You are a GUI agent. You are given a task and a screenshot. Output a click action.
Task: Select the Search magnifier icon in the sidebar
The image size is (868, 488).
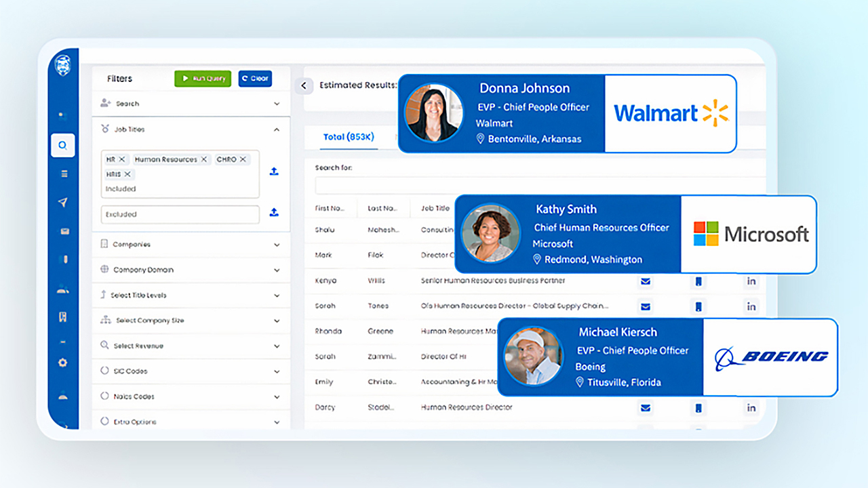coord(62,145)
